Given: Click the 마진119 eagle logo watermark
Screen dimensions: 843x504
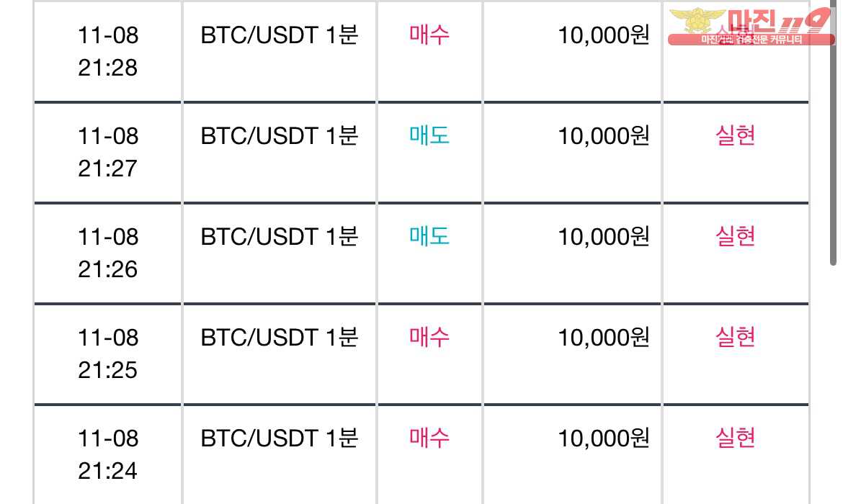Looking at the screenshot, I should [751, 26].
